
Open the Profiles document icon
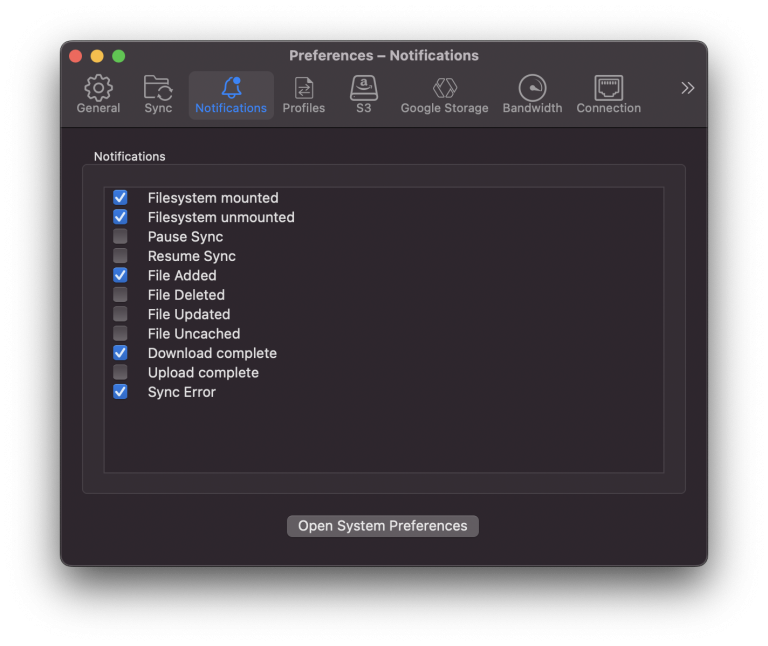(304, 88)
